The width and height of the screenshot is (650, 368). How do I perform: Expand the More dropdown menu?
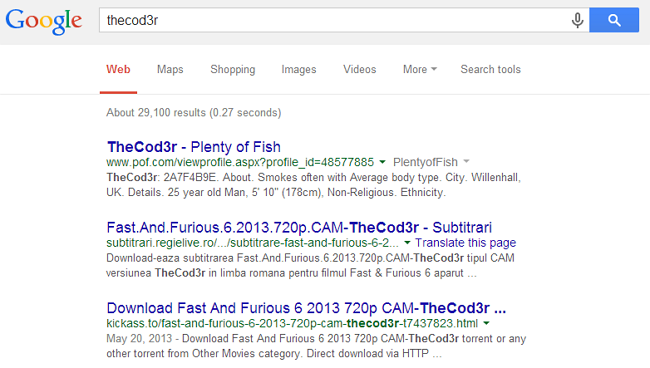pyautogui.click(x=420, y=69)
